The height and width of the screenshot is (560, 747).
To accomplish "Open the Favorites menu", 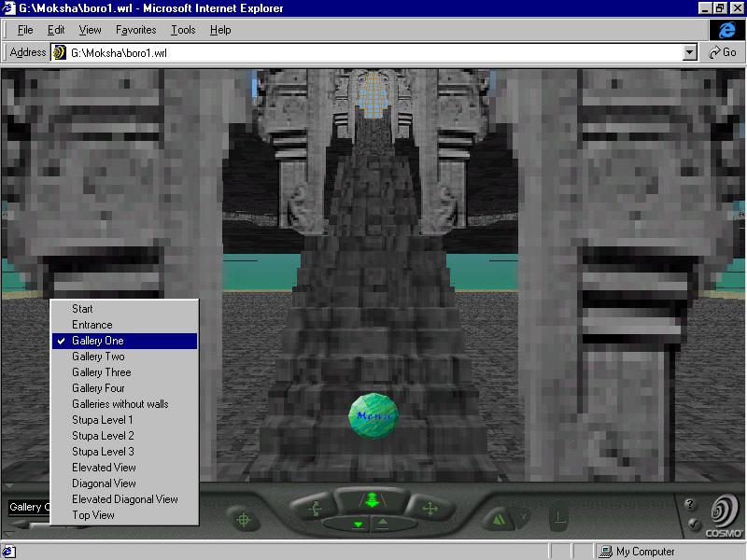I will 135,30.
